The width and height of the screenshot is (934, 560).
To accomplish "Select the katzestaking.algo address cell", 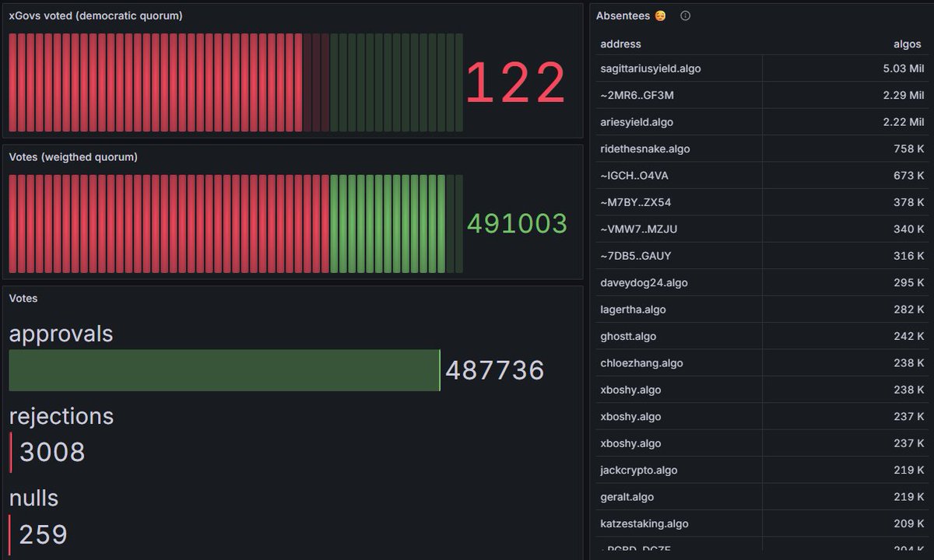I will pos(679,524).
